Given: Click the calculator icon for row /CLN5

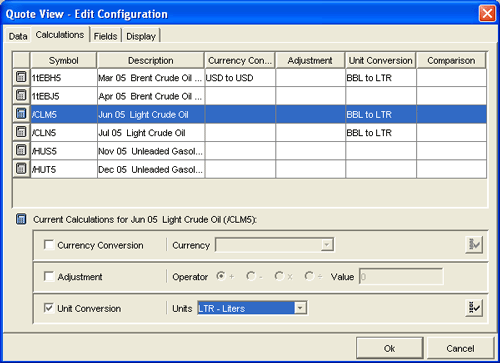Looking at the screenshot, I should point(21,132).
